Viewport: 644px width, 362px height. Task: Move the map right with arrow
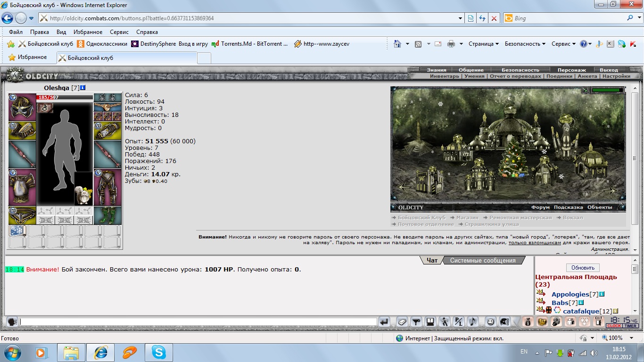610,191
